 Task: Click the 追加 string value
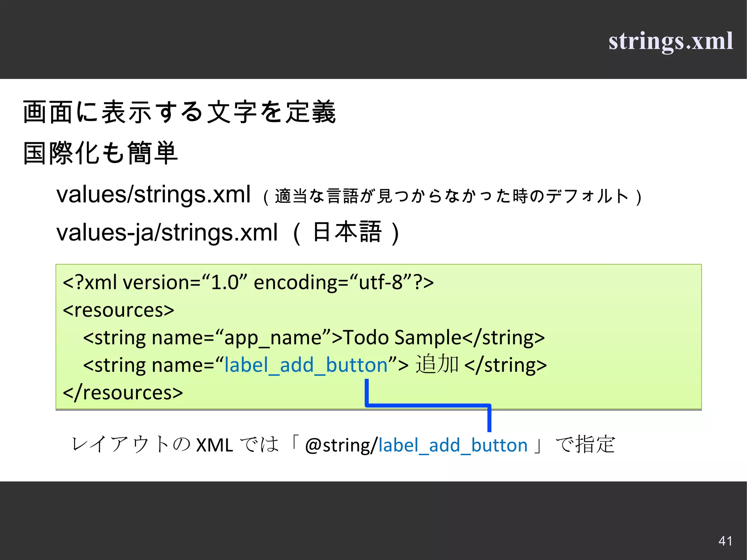coord(437,364)
